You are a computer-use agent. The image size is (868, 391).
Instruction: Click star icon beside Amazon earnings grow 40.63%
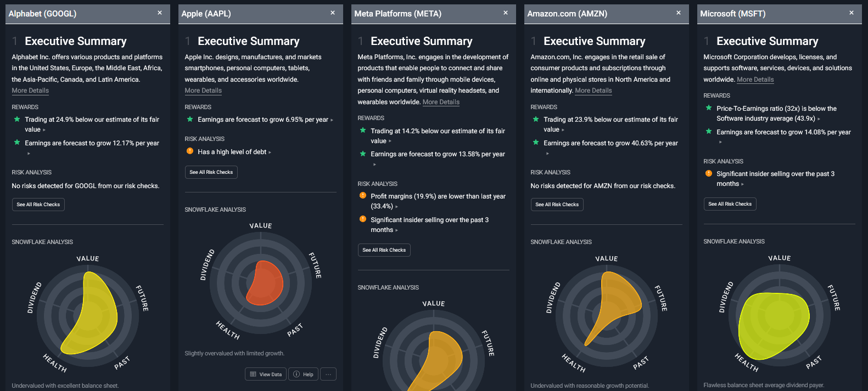click(536, 143)
